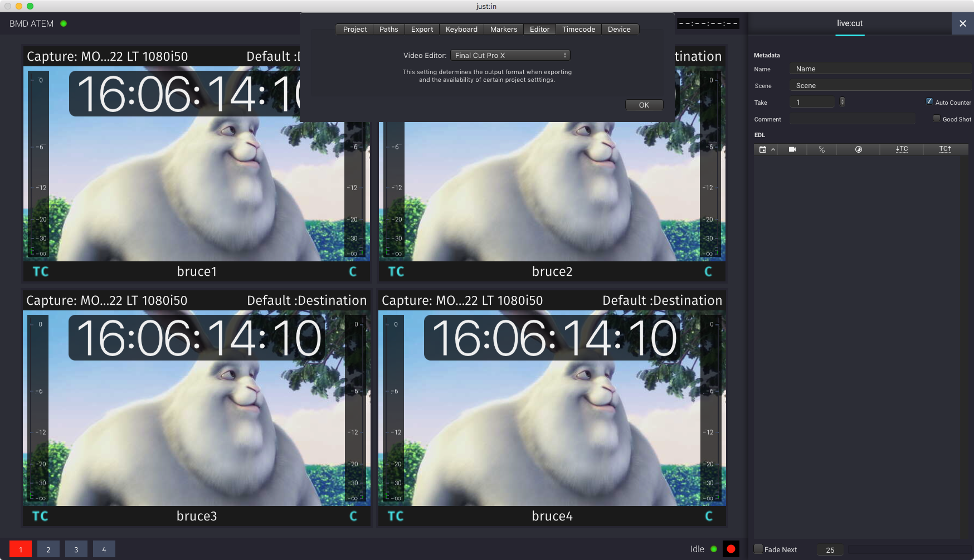The image size is (974, 560).
Task: Enable the Good Shot checkbox
Action: click(937, 118)
